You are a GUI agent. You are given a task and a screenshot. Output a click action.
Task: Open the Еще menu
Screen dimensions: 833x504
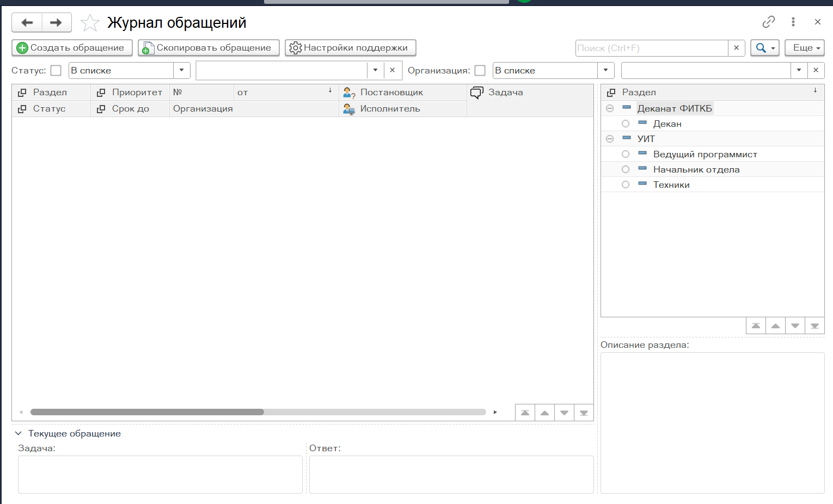coord(804,48)
